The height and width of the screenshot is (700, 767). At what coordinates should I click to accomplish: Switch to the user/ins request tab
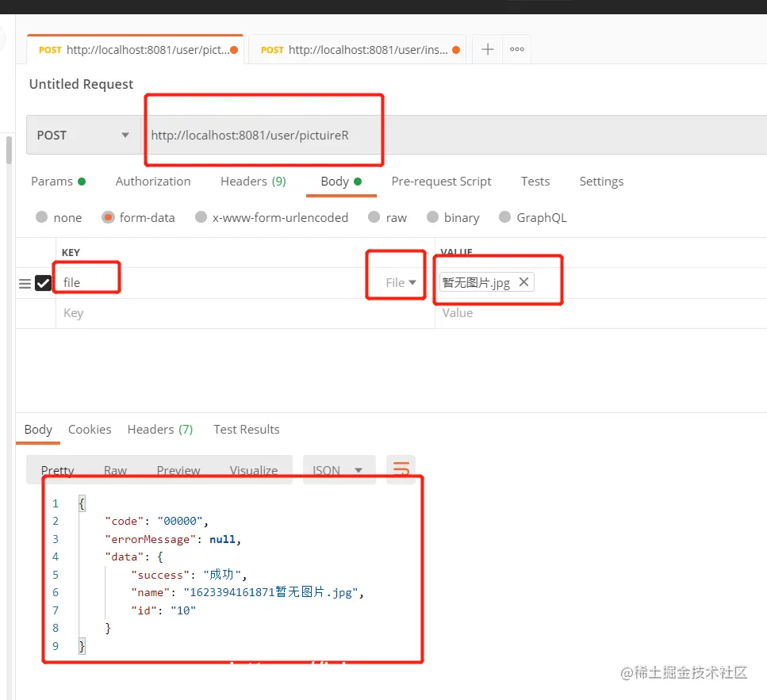pyautogui.click(x=357, y=50)
